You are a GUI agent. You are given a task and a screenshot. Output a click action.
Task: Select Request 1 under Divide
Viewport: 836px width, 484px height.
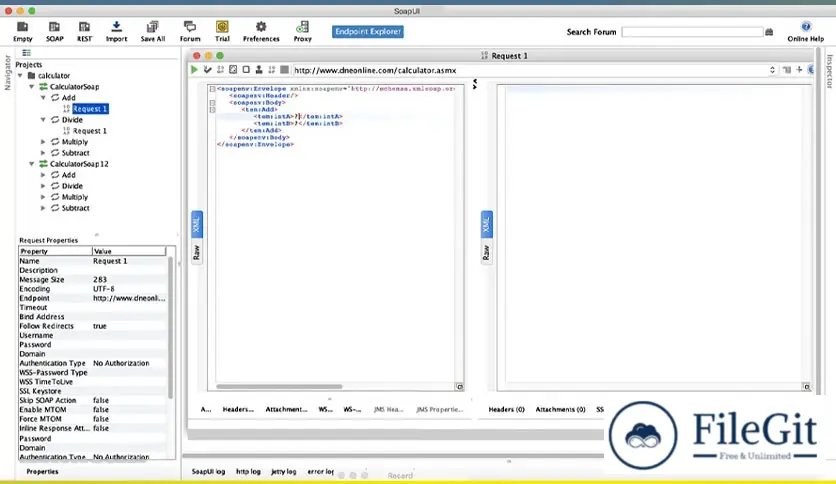pos(90,131)
